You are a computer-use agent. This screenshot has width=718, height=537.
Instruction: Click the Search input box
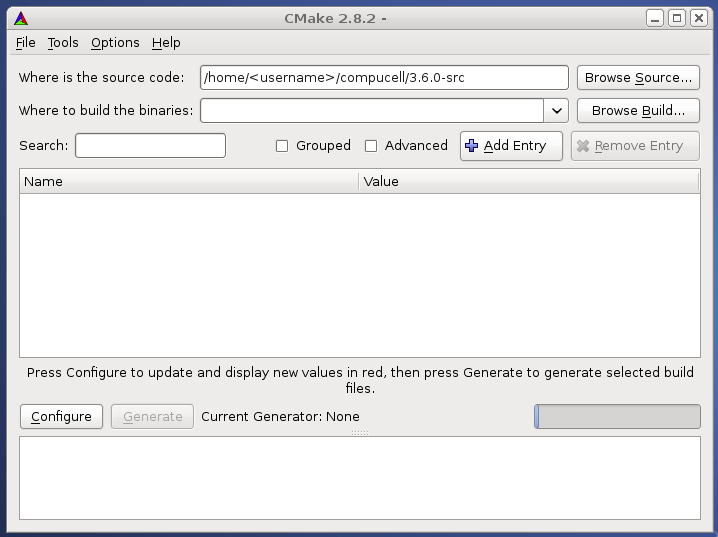coord(150,146)
